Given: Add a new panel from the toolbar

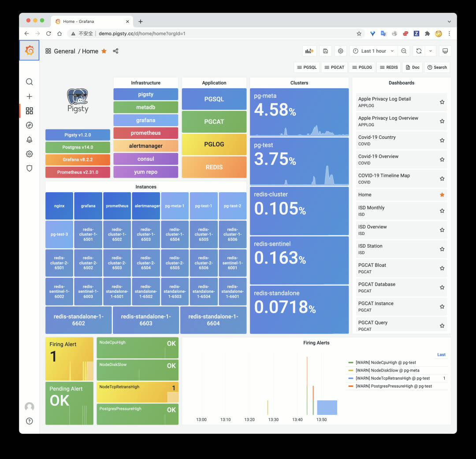Looking at the screenshot, I should click(x=309, y=51).
